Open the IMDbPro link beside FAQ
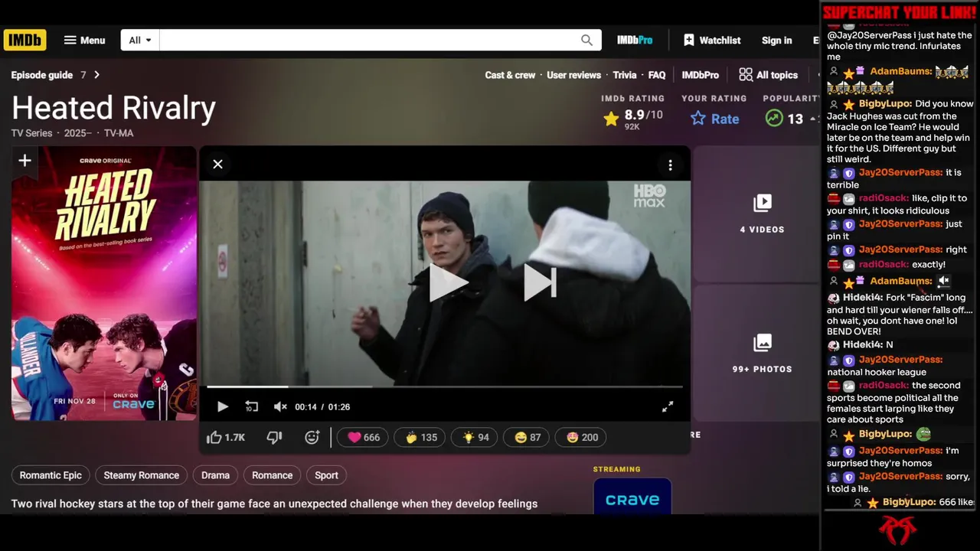980x551 pixels. pos(700,75)
